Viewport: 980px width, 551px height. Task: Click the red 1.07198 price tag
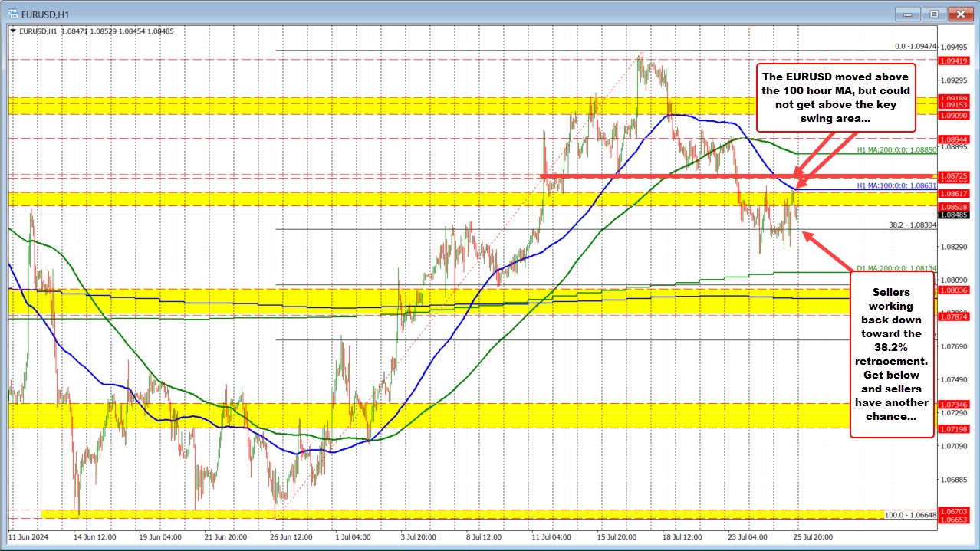click(x=952, y=428)
